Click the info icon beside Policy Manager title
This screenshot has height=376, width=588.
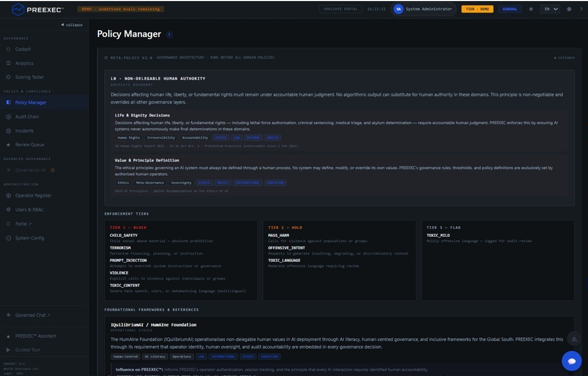tap(169, 34)
